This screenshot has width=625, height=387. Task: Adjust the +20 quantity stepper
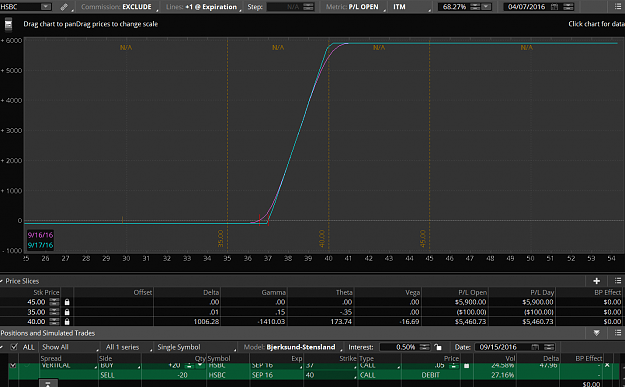[x=189, y=365]
